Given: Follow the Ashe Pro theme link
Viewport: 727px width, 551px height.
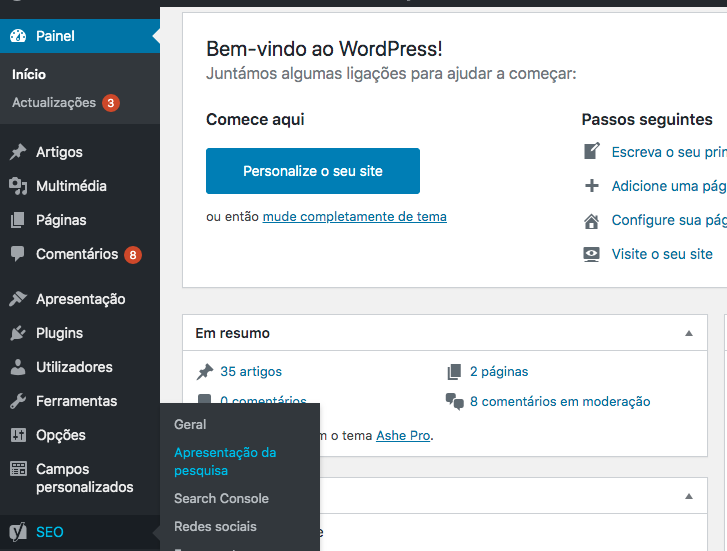Looking at the screenshot, I should 403,436.
